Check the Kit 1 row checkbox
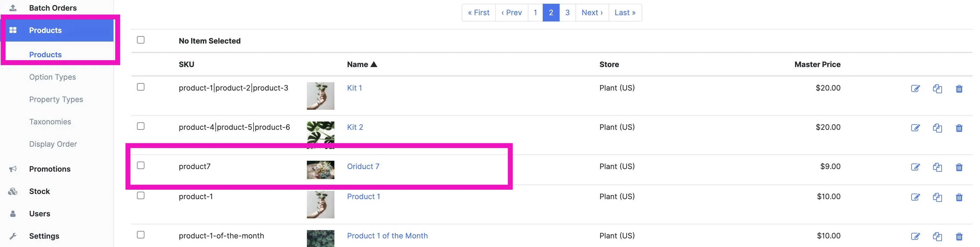 (x=141, y=87)
